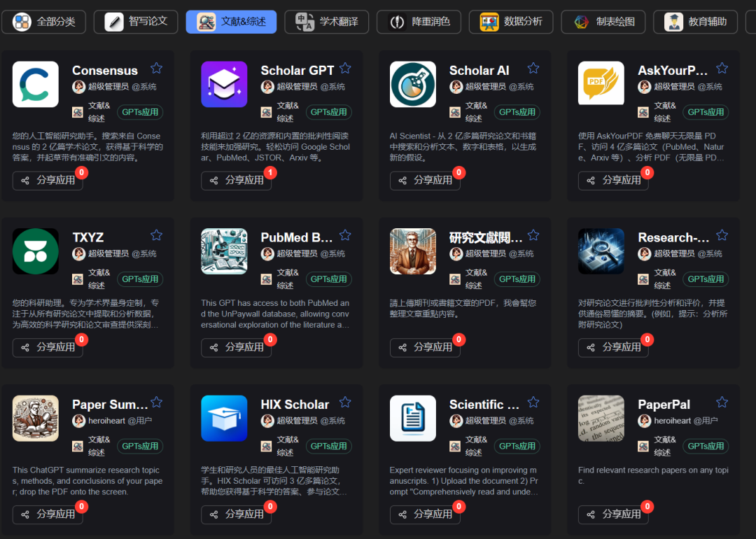
Task: Click the red notification badge on Scholar GPT share
Action: [270, 173]
